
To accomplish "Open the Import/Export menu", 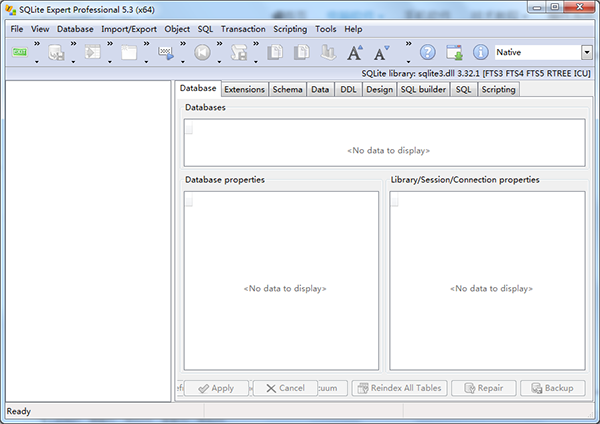I will point(129,29).
